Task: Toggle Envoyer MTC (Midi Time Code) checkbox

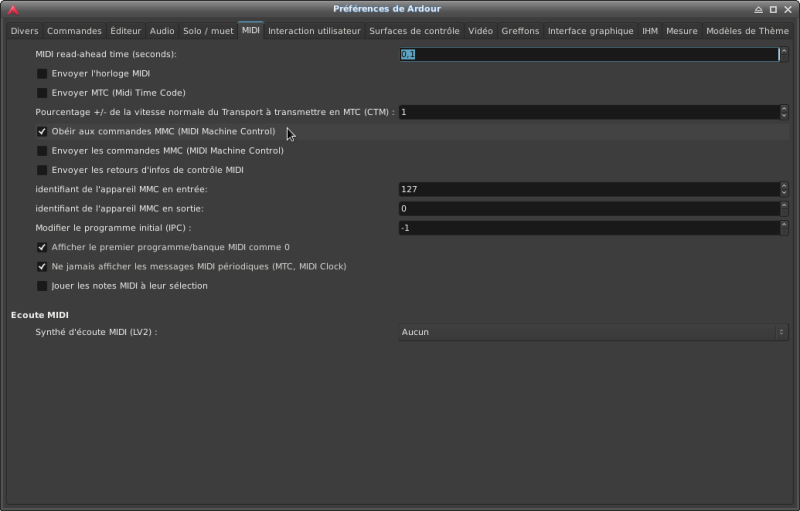Action: pyautogui.click(x=42, y=93)
